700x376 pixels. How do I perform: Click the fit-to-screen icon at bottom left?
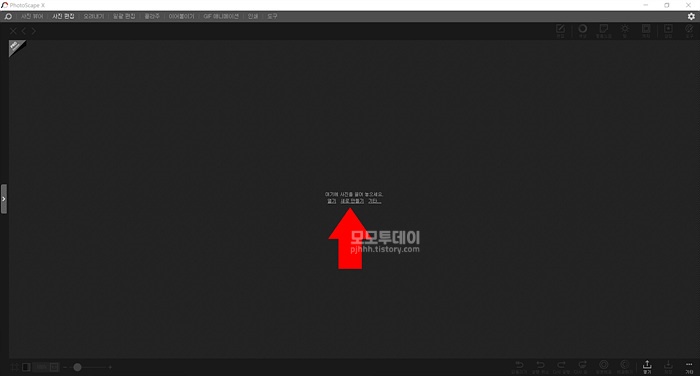[15, 367]
